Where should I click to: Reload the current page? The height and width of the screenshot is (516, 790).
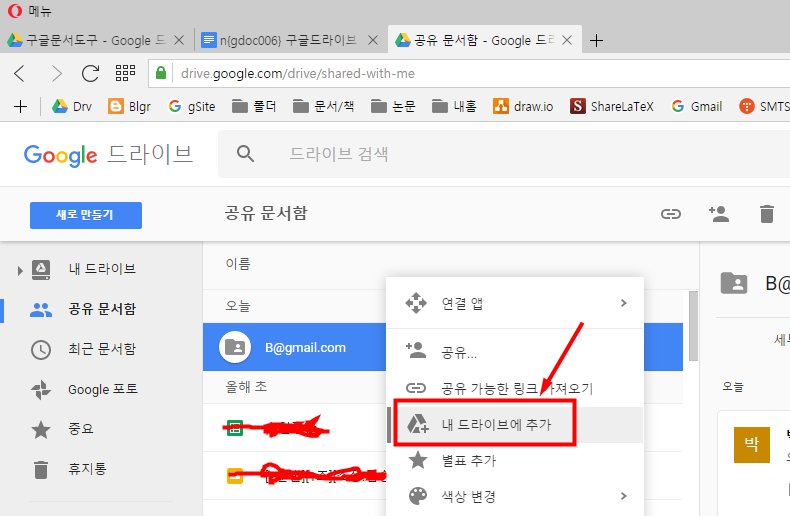[91, 74]
